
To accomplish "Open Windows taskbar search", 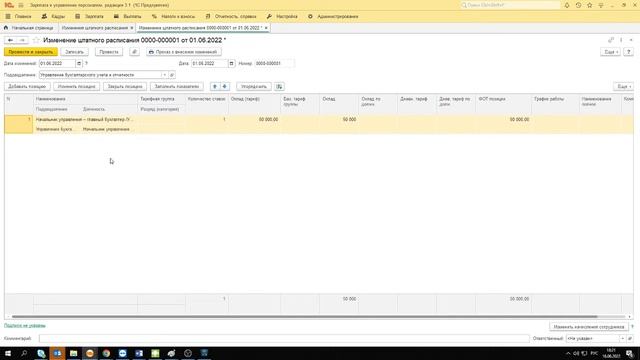I will click(24, 353).
